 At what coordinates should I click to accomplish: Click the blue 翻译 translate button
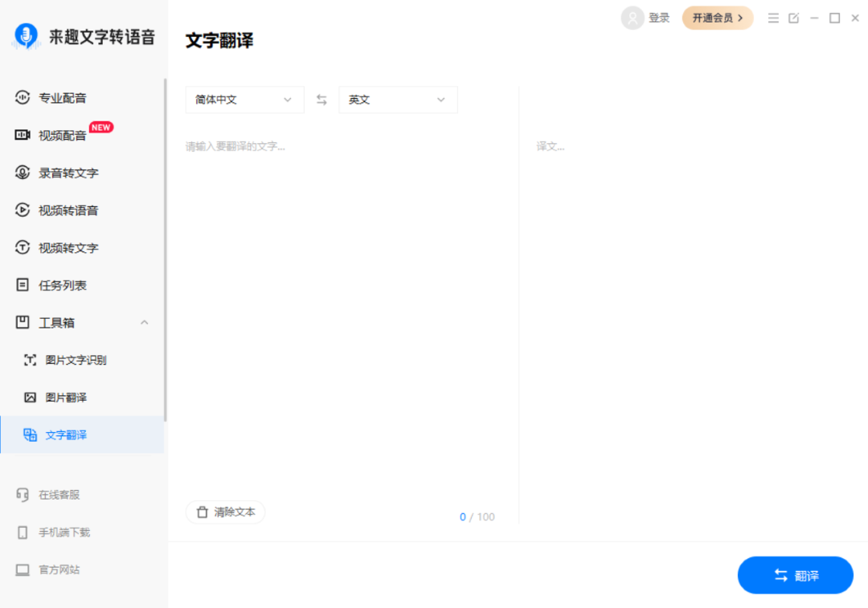coord(795,575)
